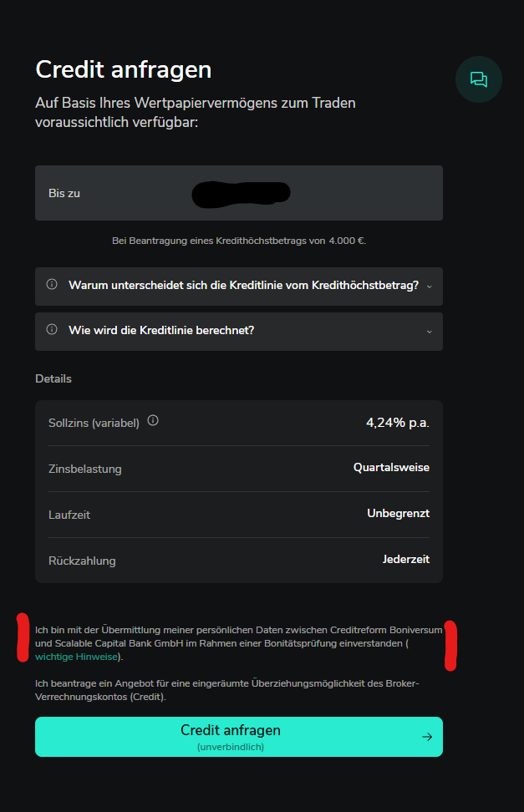Screen dimensions: 524x812
Task: Show info tooltip for Sollzins (variabel)
Action: point(153,421)
